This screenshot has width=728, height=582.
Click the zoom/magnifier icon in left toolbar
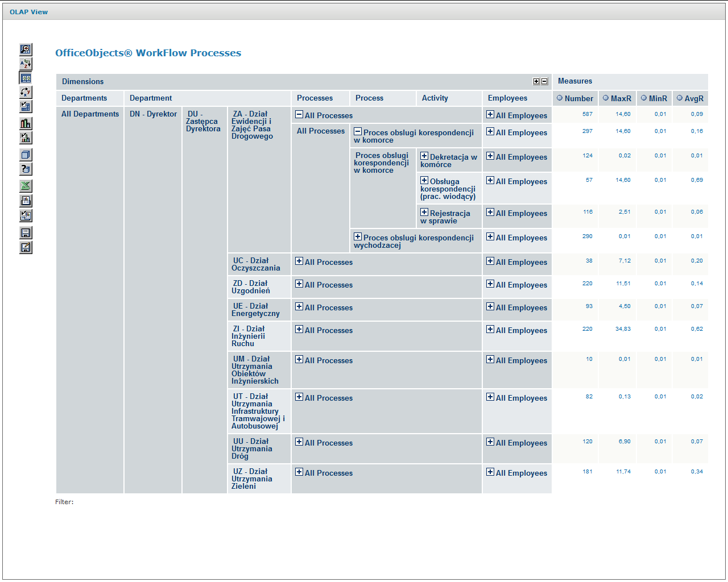pyautogui.click(x=26, y=49)
